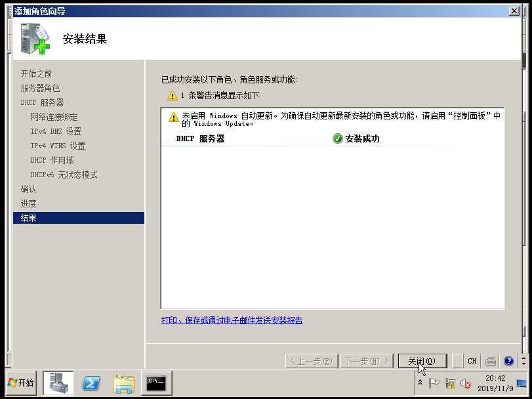532x399 pixels.
Task: Open Server Manager from the taskbar
Action: [x=58, y=383]
